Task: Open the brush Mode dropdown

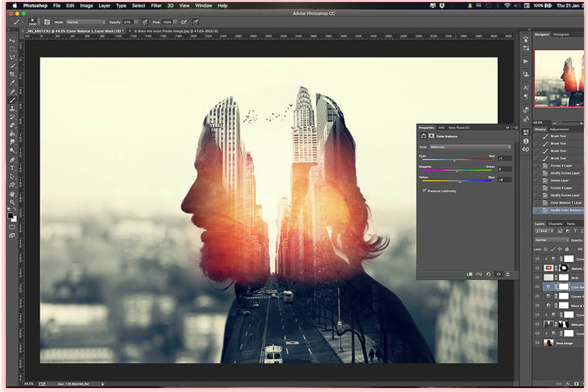Action: (x=86, y=22)
